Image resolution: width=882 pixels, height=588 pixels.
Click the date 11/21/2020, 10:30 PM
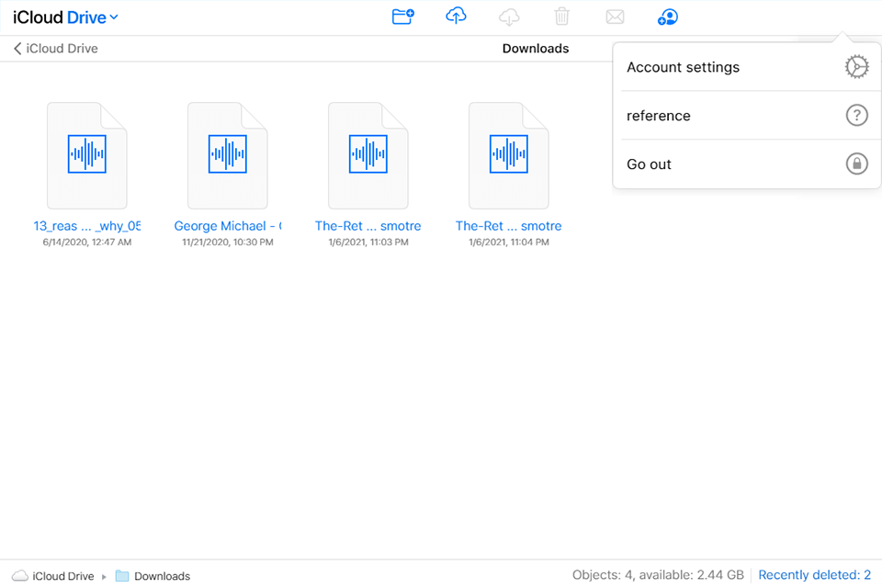point(228,242)
